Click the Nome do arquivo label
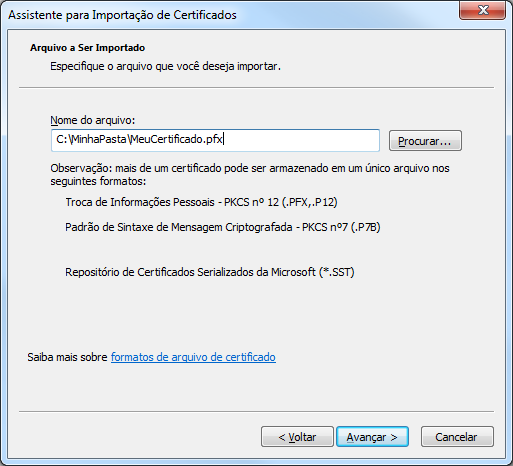 point(93,120)
